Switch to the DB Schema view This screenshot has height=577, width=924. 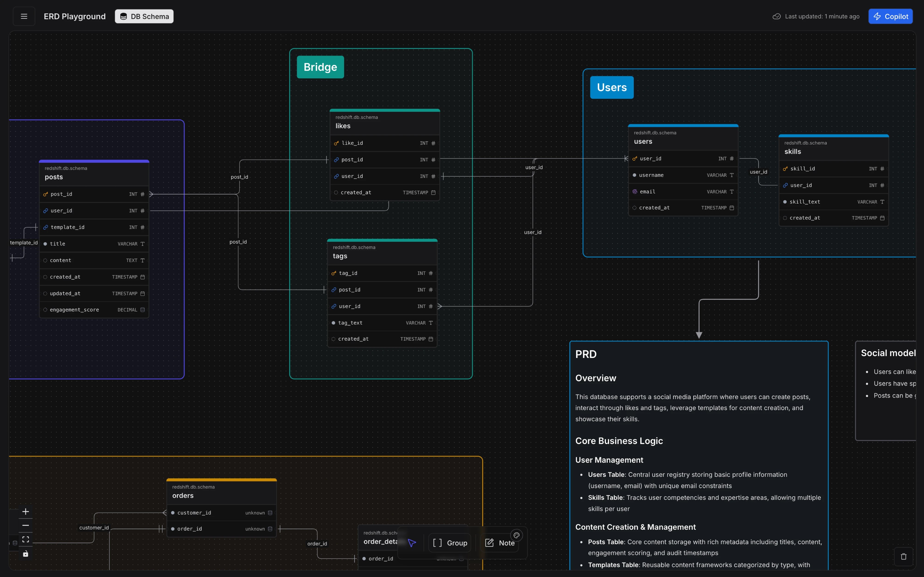pyautogui.click(x=144, y=16)
